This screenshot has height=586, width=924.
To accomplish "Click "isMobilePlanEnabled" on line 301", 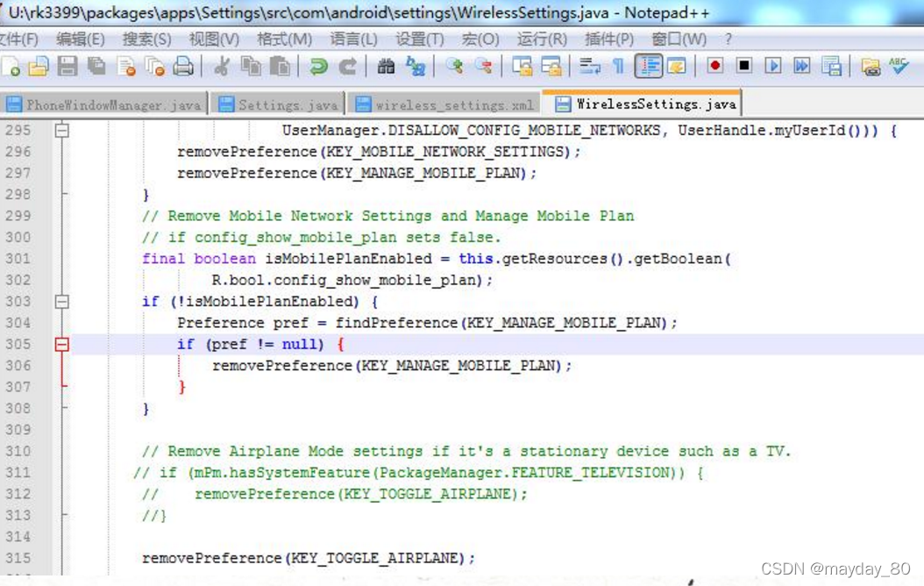I will point(348,259).
